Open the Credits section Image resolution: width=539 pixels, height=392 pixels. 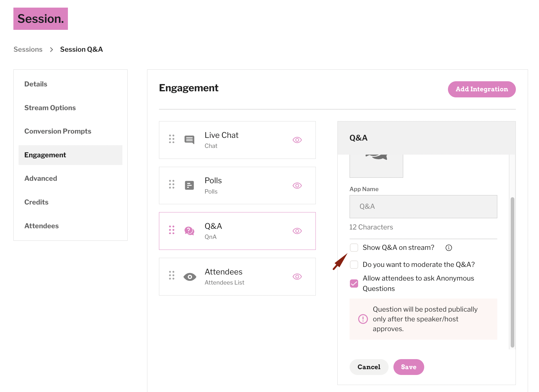click(36, 202)
